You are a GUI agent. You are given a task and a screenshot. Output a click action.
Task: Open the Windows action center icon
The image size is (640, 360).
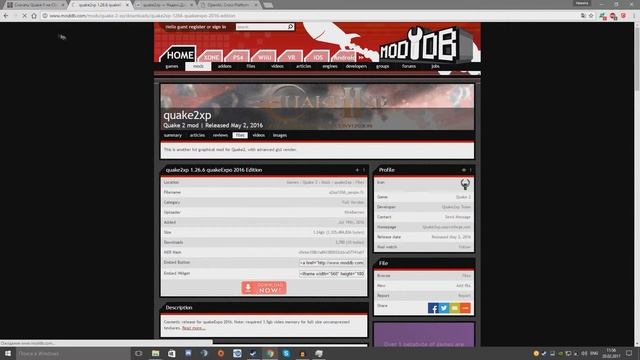[x=629, y=353]
